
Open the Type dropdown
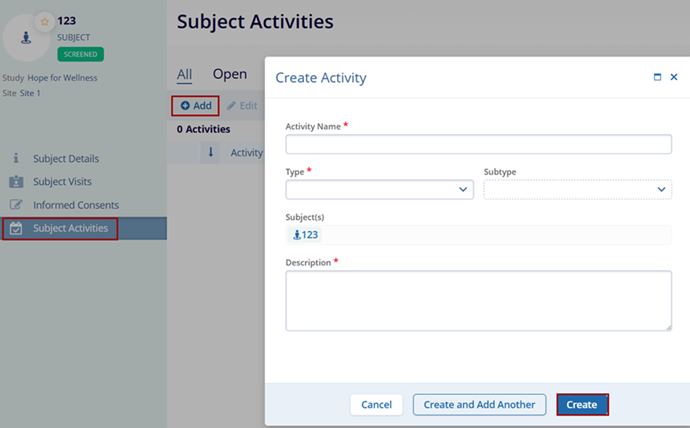click(x=379, y=189)
